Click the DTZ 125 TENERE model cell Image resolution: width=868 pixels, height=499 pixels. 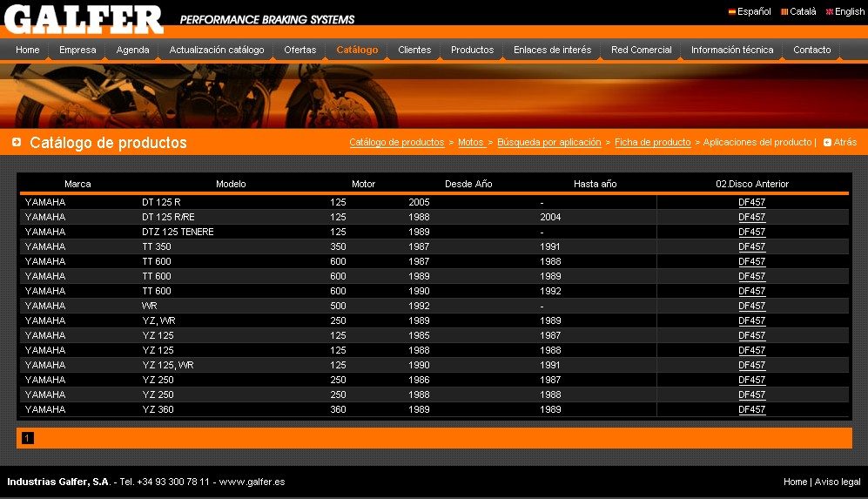click(x=178, y=232)
